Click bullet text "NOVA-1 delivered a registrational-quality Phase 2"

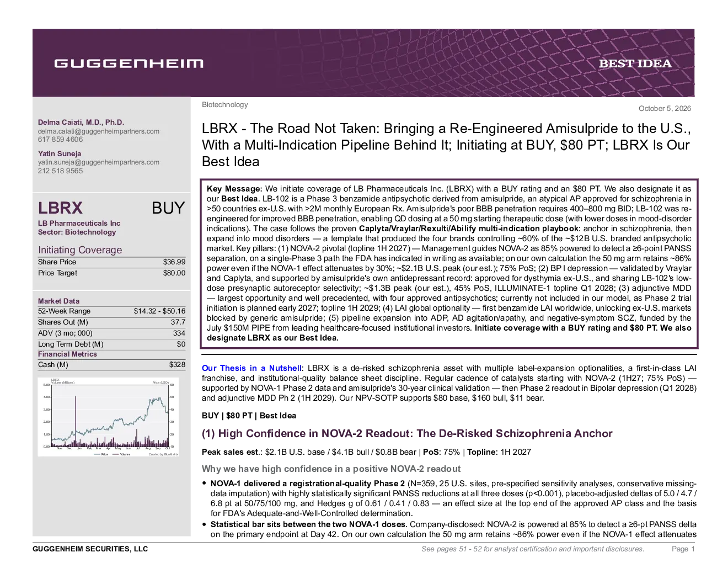pyautogui.click(x=308, y=484)
